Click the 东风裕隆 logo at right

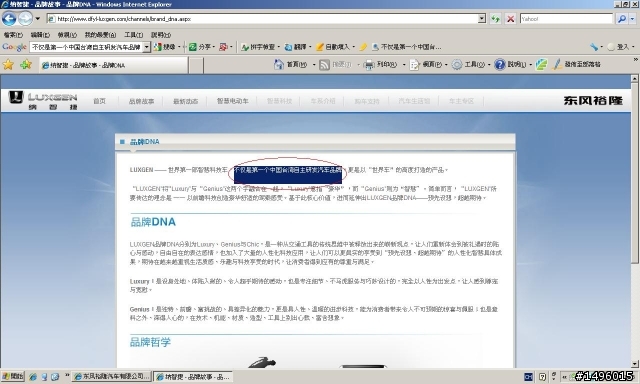click(593, 100)
